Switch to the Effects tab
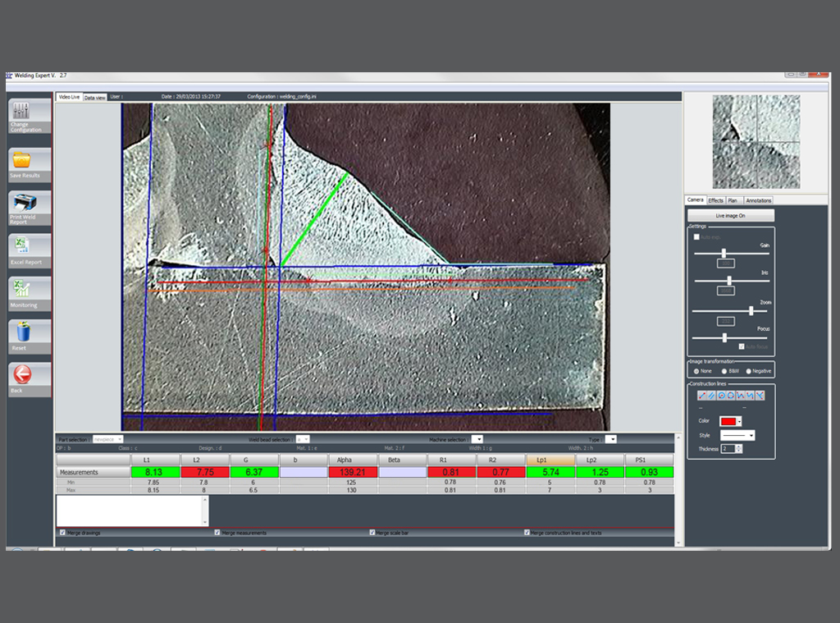The height and width of the screenshot is (623, 840). coord(715,200)
